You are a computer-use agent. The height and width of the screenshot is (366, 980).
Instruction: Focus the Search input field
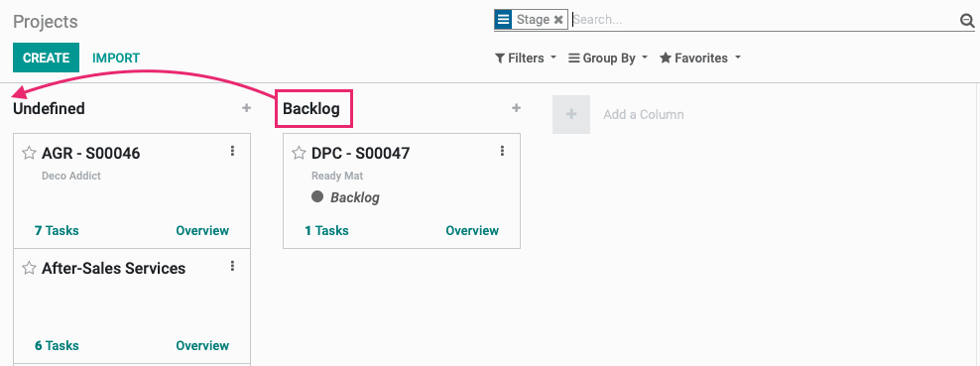765,20
